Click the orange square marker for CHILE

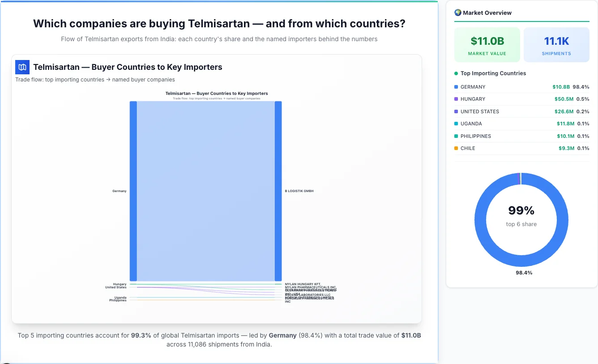coord(457,148)
